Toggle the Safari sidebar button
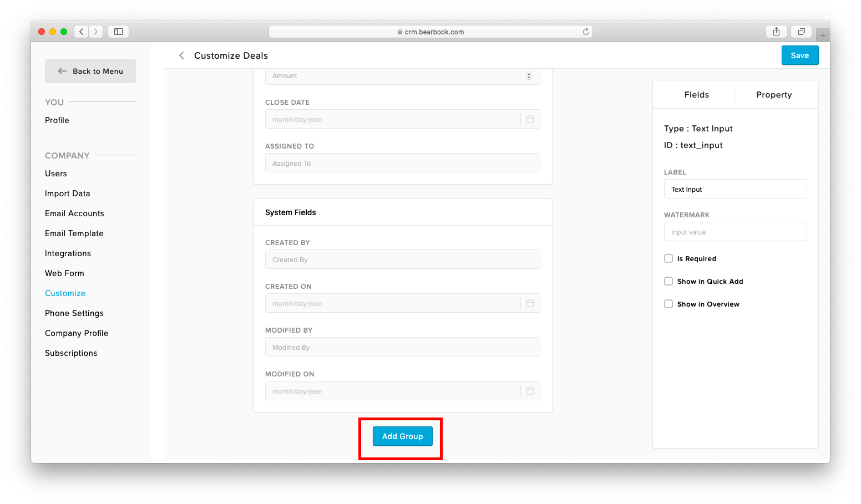The image size is (861, 504). click(118, 32)
